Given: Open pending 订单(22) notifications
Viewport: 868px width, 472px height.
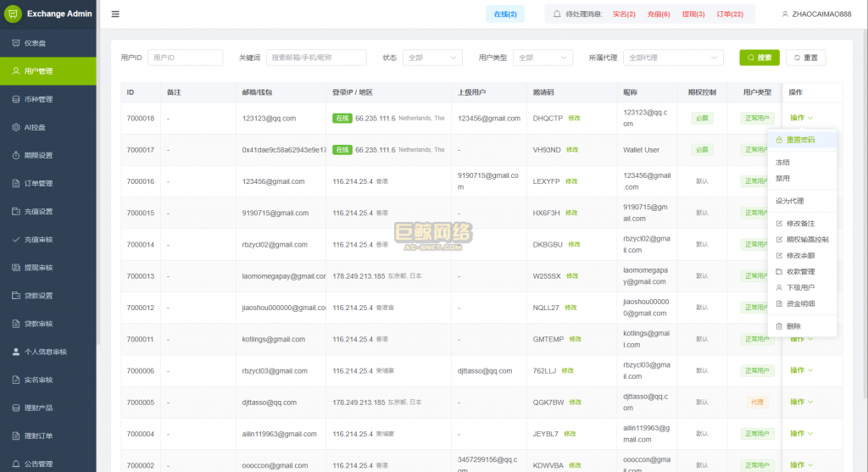Looking at the screenshot, I should tap(730, 14).
